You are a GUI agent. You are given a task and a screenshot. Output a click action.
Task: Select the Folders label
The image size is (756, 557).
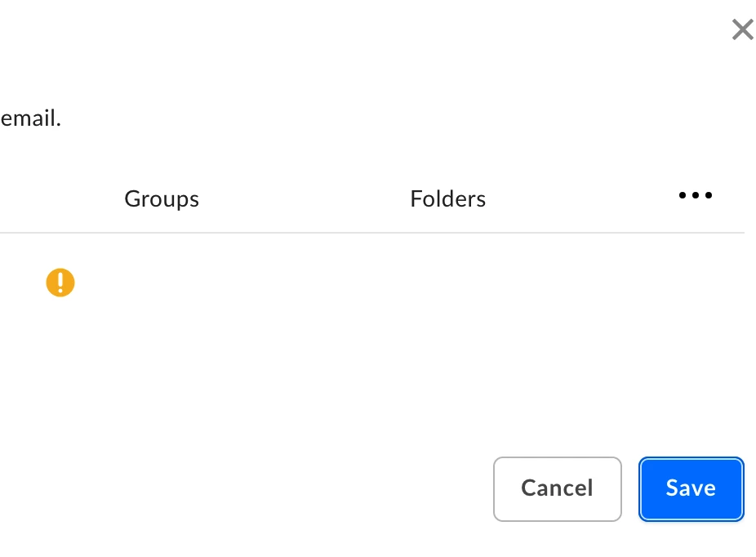(x=448, y=198)
